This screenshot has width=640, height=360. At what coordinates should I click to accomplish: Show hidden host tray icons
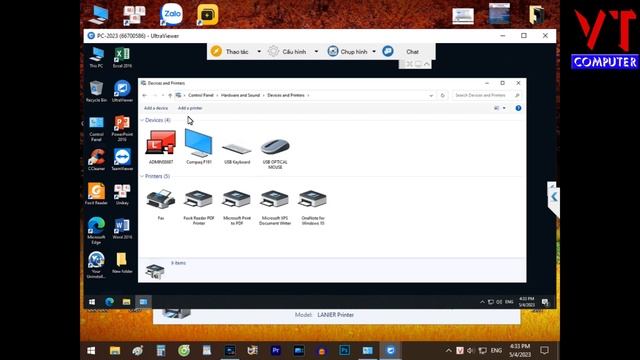(x=449, y=351)
